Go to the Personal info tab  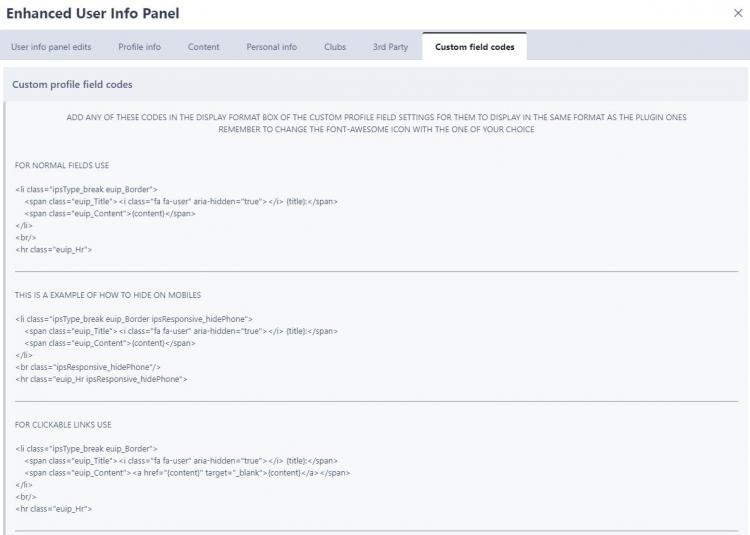[x=271, y=47]
